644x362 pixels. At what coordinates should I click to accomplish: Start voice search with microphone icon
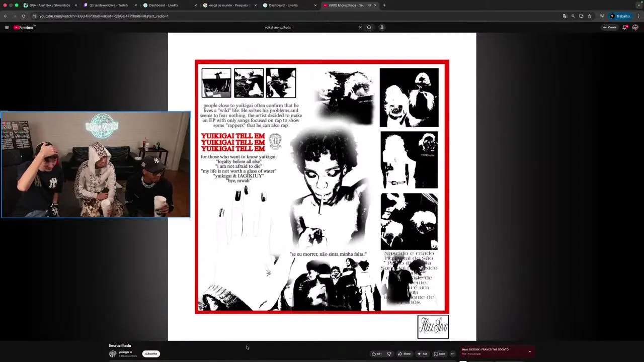click(x=382, y=27)
